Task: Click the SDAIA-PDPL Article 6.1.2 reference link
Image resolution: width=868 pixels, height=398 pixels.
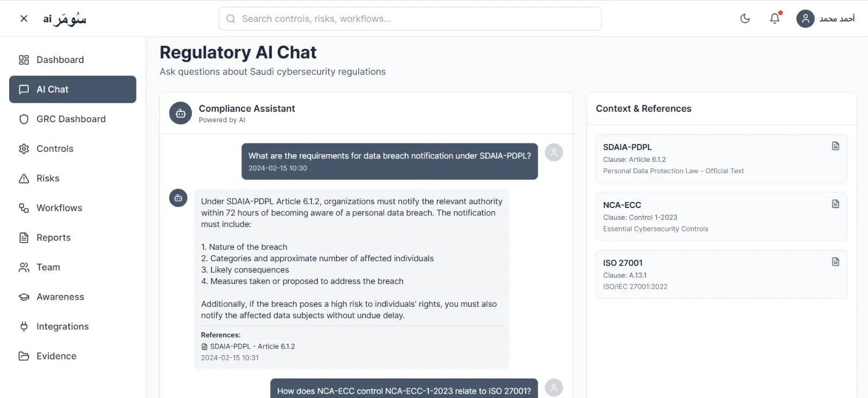Action: 252,346
